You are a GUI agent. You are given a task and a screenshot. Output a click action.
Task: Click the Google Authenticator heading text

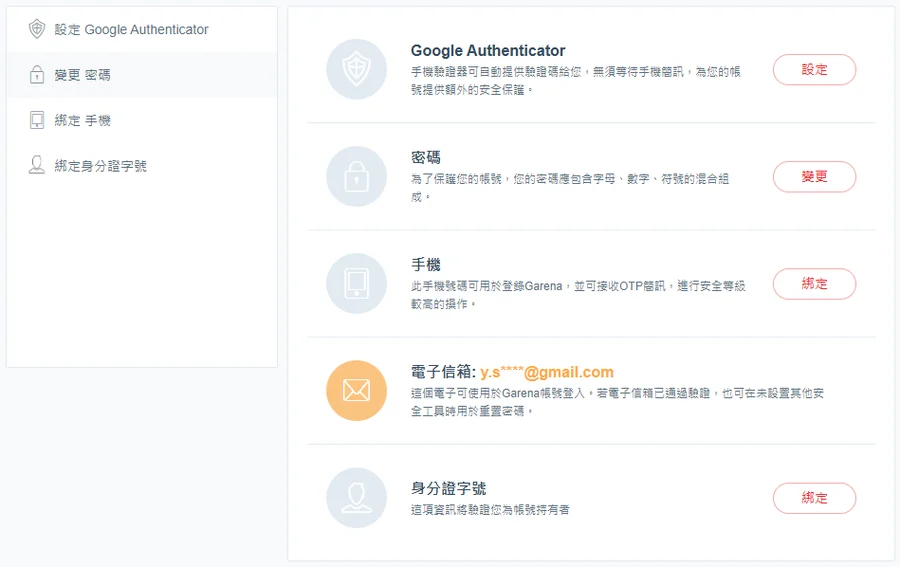(x=488, y=51)
